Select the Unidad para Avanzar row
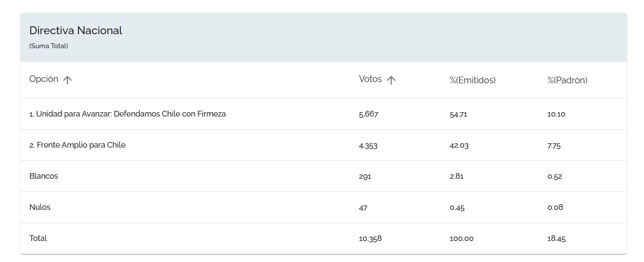Viewport: 644px width, 262px height. click(323, 114)
